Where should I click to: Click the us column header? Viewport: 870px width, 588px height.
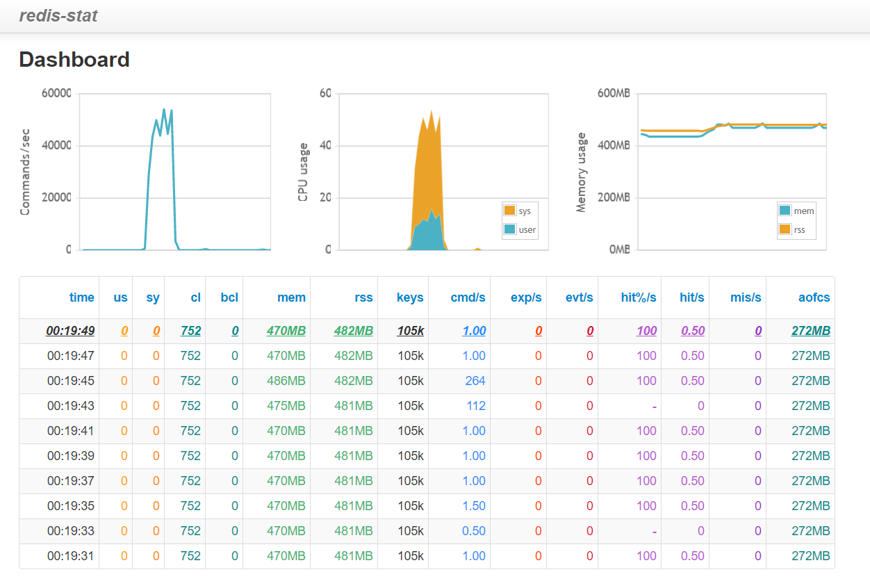[120, 297]
